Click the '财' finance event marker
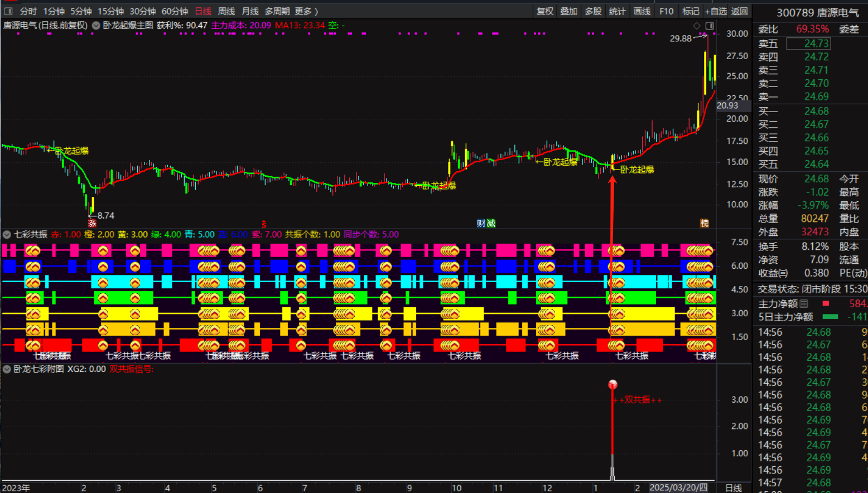 point(481,224)
